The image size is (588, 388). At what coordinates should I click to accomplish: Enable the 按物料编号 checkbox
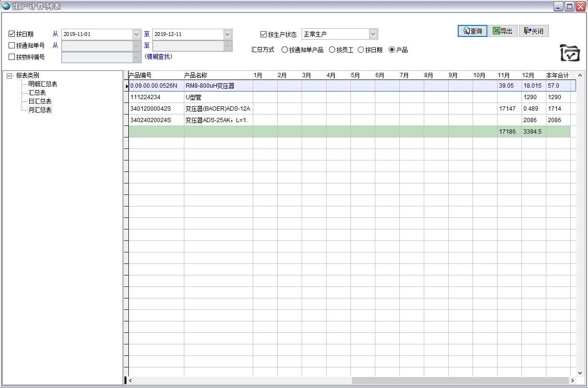coord(12,57)
